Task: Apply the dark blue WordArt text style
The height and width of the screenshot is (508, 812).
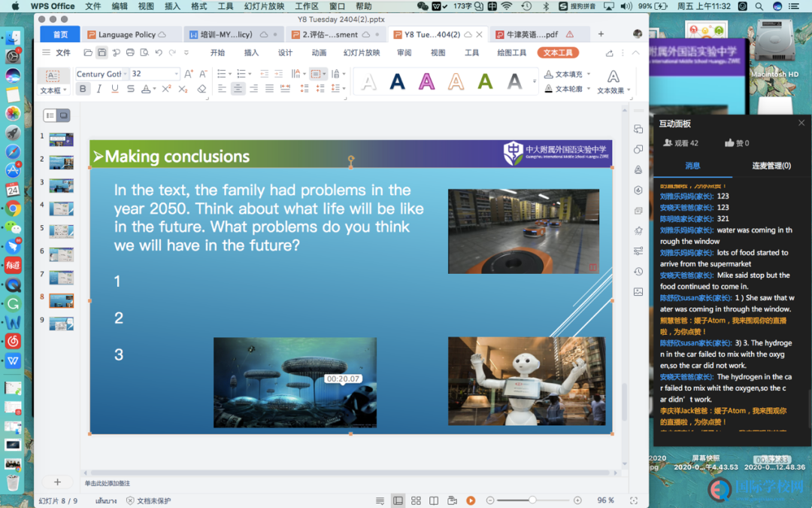Action: [397, 82]
